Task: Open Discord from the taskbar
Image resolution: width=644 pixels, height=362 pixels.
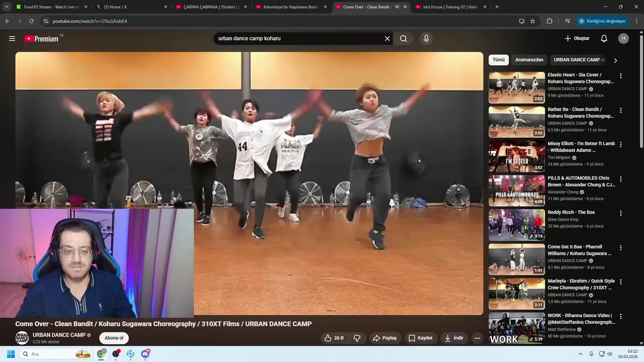Action: pos(145,354)
